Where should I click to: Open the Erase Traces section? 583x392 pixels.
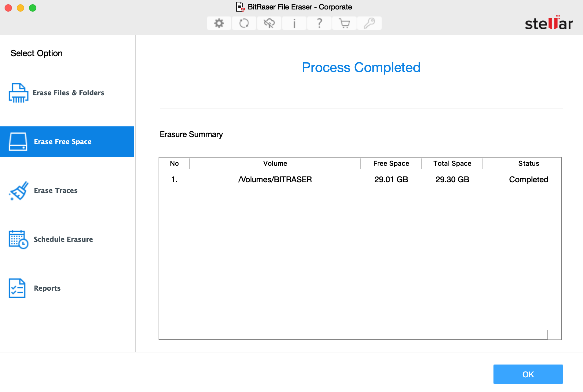click(67, 191)
